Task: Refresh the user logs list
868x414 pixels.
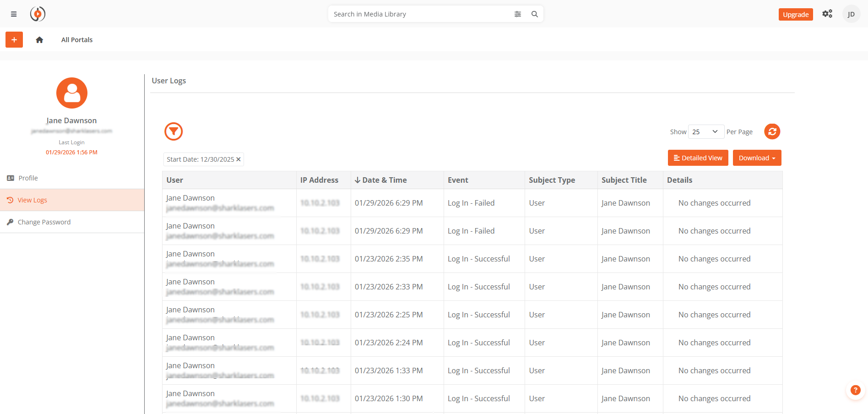Action: [x=772, y=131]
